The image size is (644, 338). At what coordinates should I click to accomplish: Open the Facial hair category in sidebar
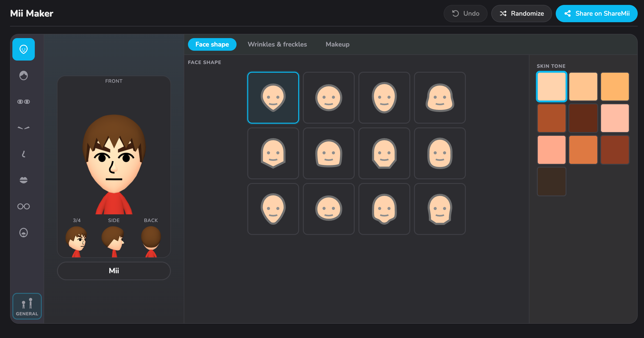pyautogui.click(x=24, y=233)
